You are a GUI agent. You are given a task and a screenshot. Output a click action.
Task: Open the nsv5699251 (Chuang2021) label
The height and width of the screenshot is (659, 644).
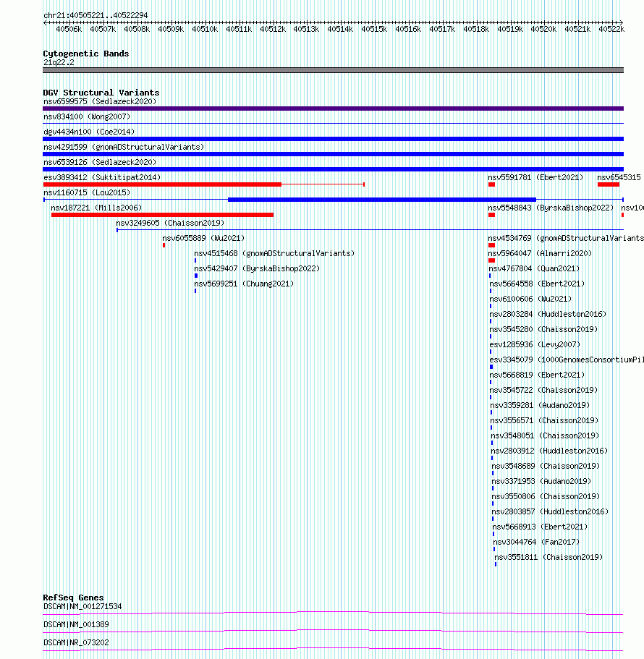(244, 284)
